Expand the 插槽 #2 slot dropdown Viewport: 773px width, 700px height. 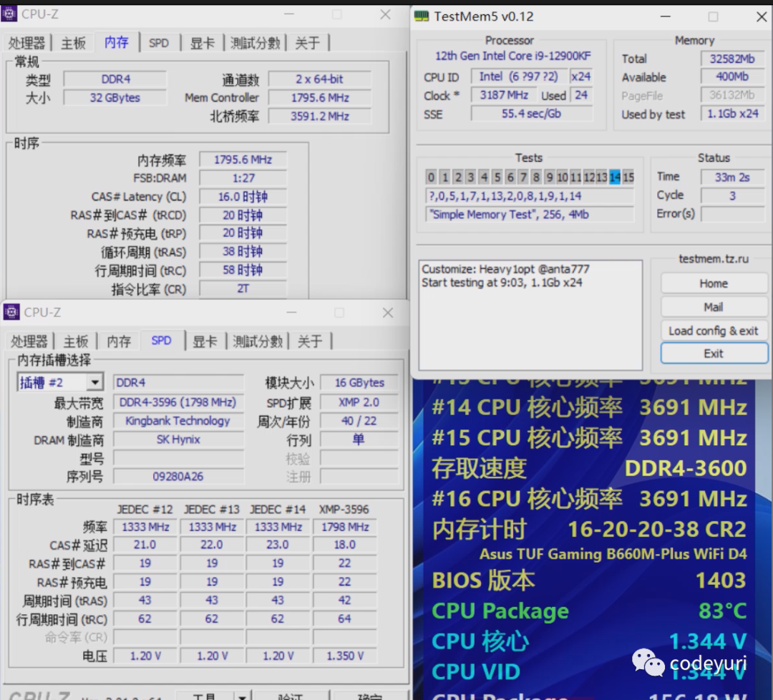click(94, 382)
